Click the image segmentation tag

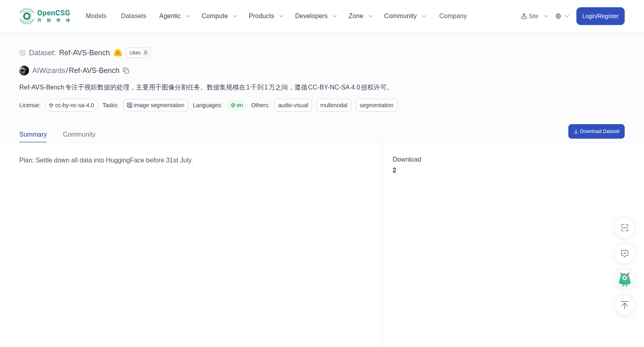(x=155, y=105)
